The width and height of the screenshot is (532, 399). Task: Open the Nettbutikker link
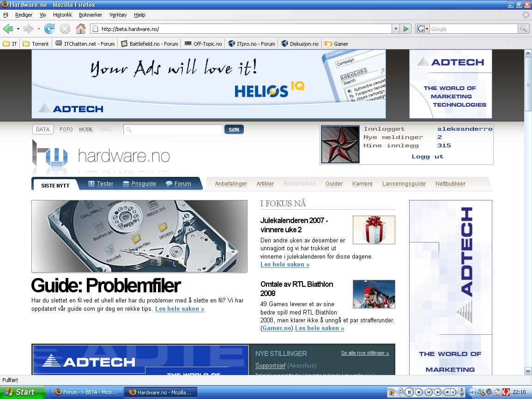[451, 183]
